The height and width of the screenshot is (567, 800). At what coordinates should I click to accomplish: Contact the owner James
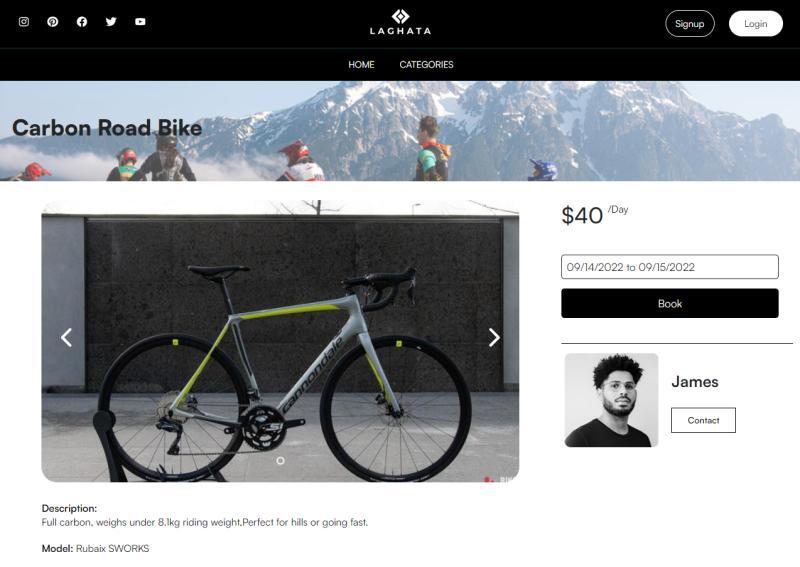[703, 421]
